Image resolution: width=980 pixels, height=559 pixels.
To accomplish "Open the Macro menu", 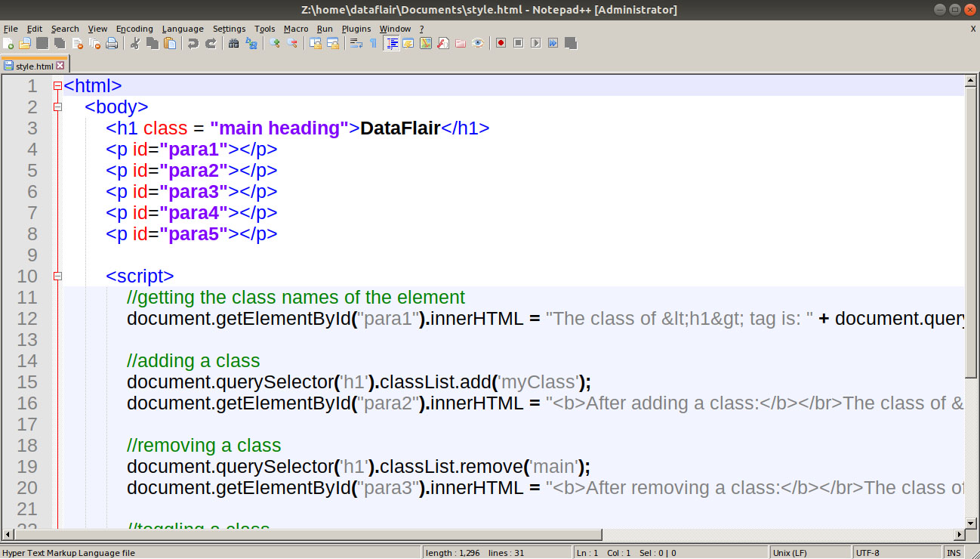I will [x=296, y=29].
